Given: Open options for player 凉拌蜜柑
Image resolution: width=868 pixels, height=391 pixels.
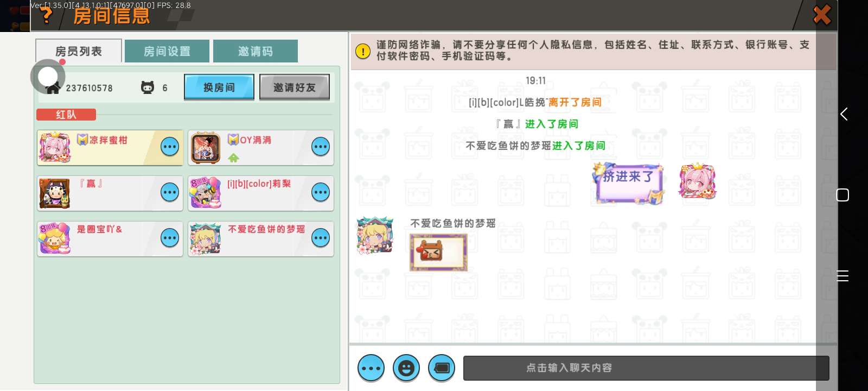Looking at the screenshot, I should pyautogui.click(x=170, y=147).
